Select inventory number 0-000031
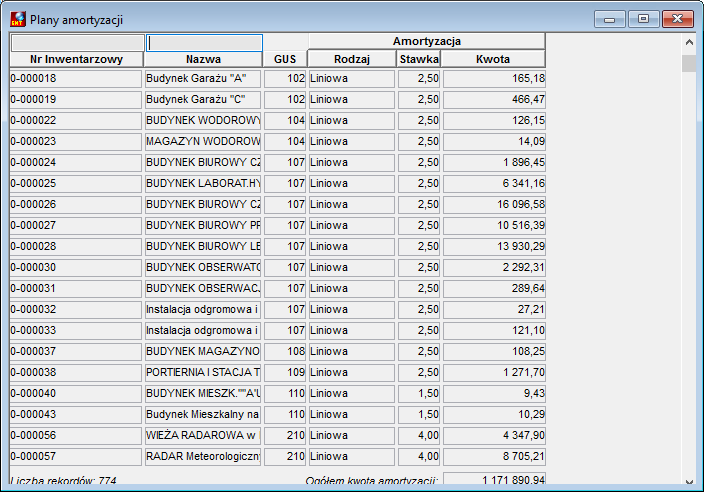The width and height of the screenshot is (704, 493). click(76, 289)
